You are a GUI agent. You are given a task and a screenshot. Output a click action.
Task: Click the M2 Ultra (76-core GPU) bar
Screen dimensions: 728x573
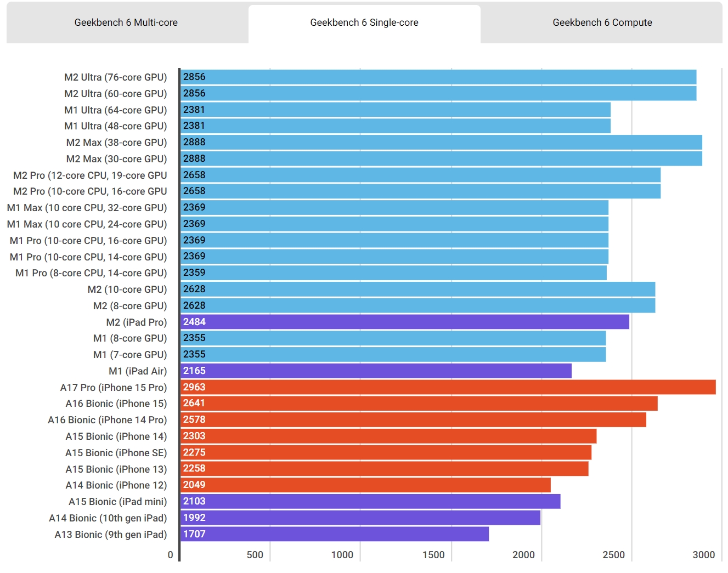point(438,77)
